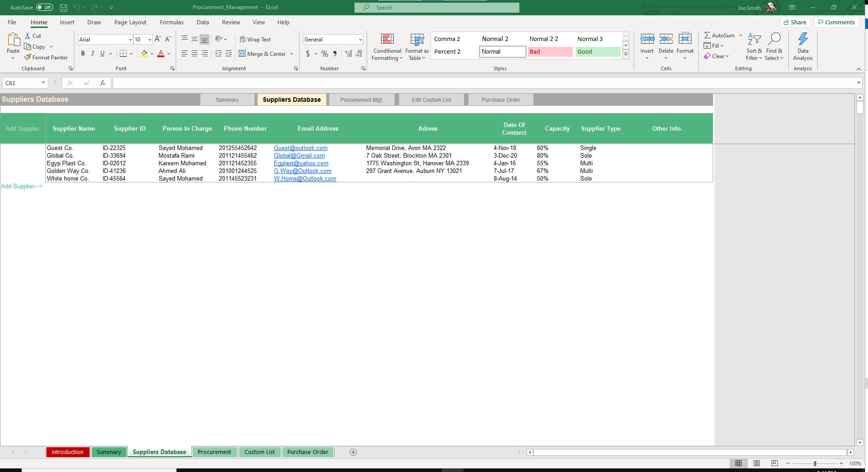The image size is (868, 472).
Task: Navigate to Purchase Order button
Action: pyautogui.click(x=501, y=100)
